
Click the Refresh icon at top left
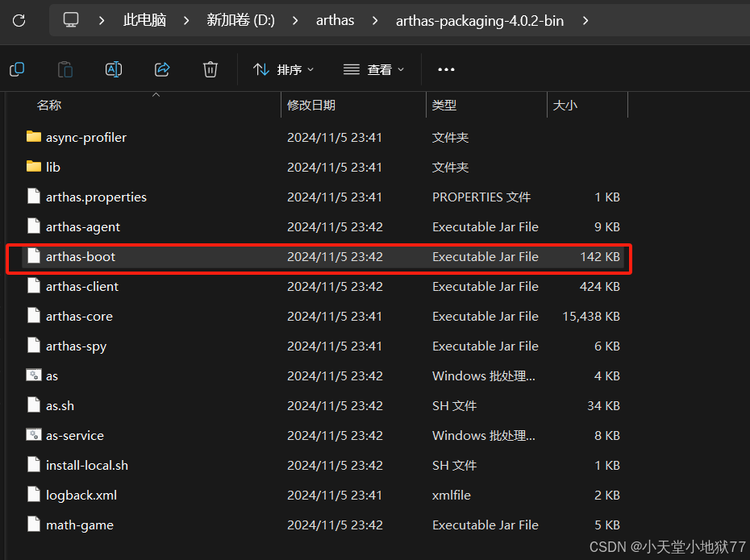pyautogui.click(x=18, y=21)
